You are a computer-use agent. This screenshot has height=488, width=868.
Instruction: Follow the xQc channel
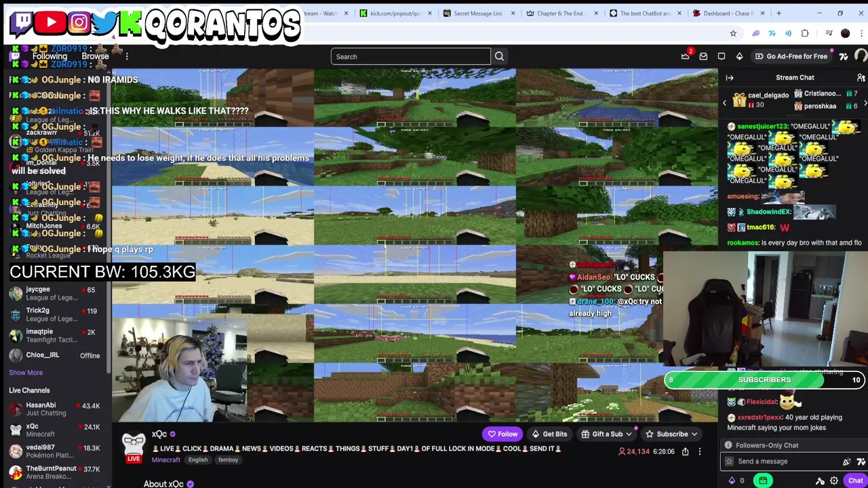[502, 434]
